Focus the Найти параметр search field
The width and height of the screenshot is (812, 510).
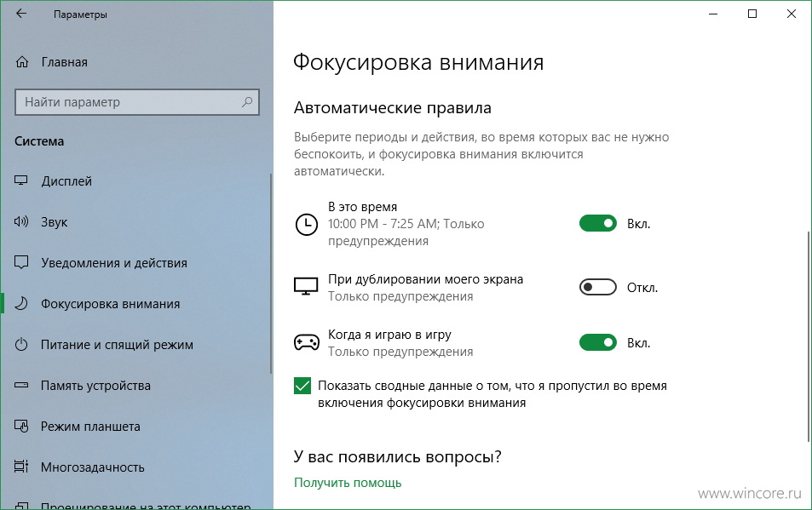(x=136, y=102)
